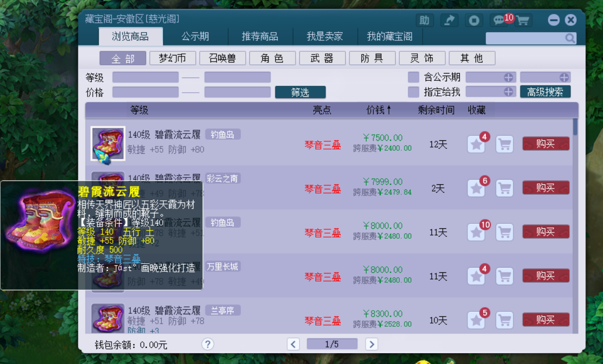The height and width of the screenshot is (364, 603).
Task: Open the shopping cart in title bar
Action: [523, 20]
